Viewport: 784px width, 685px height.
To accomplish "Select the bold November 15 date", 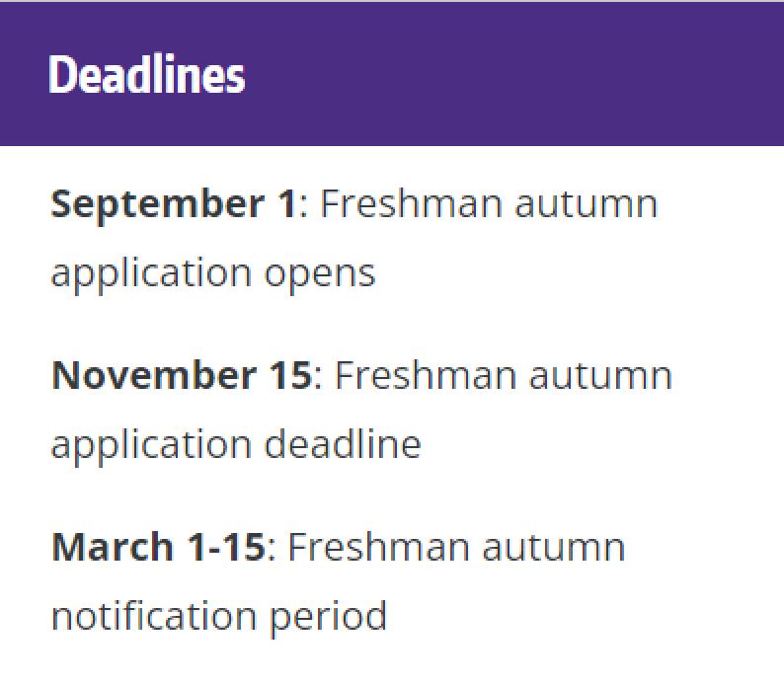I will 182,376.
